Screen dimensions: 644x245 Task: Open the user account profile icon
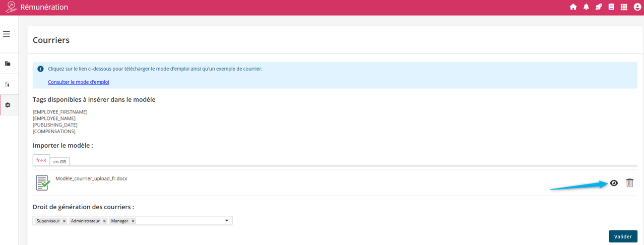[x=637, y=7]
